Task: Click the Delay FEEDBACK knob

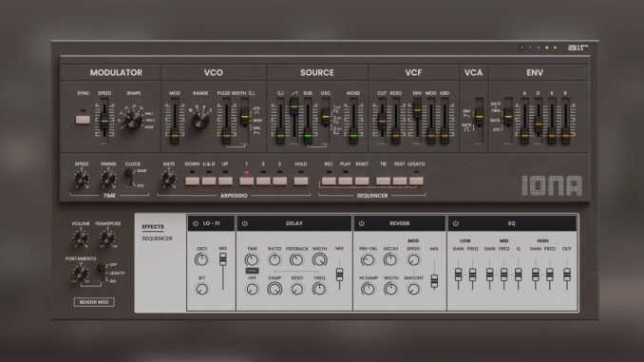Action: tap(296, 259)
